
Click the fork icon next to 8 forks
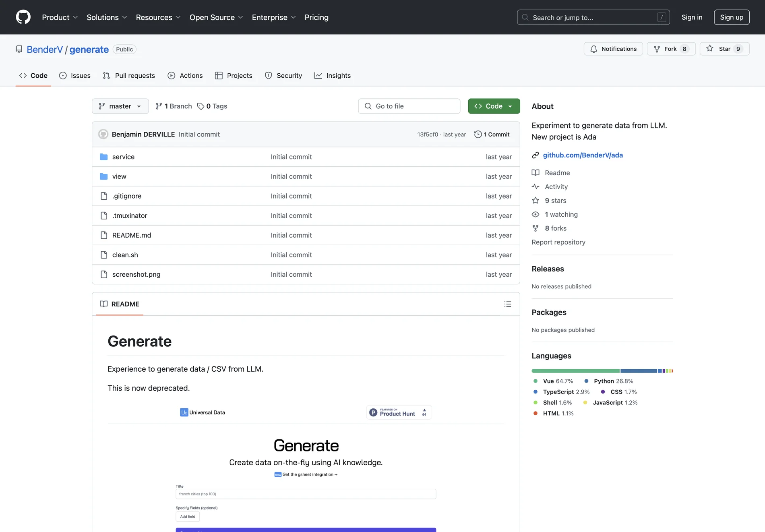click(x=535, y=228)
